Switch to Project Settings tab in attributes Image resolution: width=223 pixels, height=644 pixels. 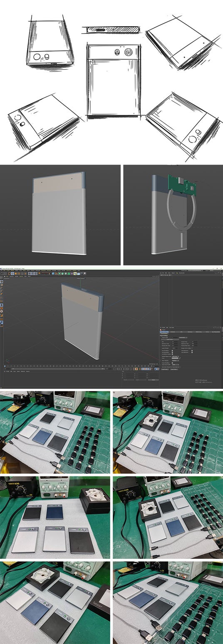tap(164, 332)
